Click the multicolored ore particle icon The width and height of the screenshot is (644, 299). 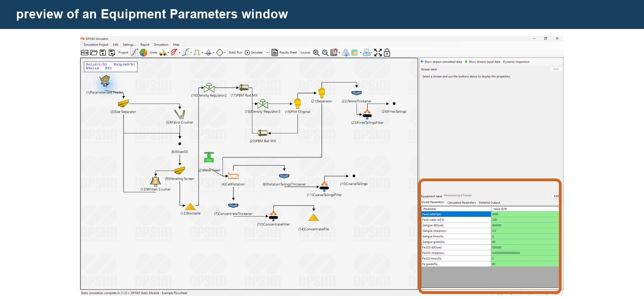point(144,52)
